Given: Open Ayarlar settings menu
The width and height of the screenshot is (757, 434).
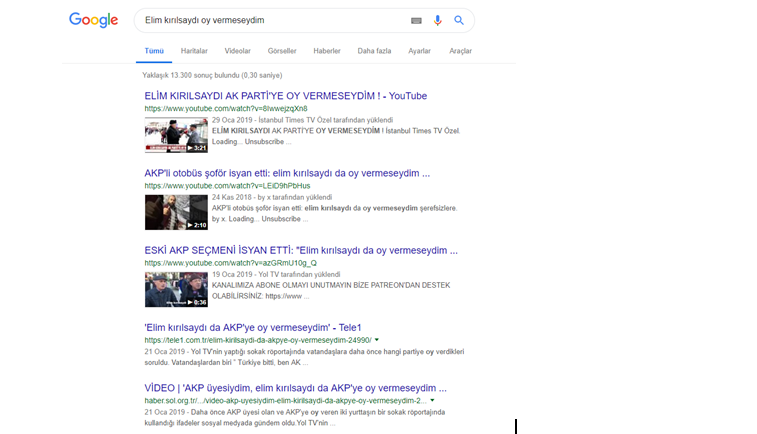Looking at the screenshot, I should [419, 51].
